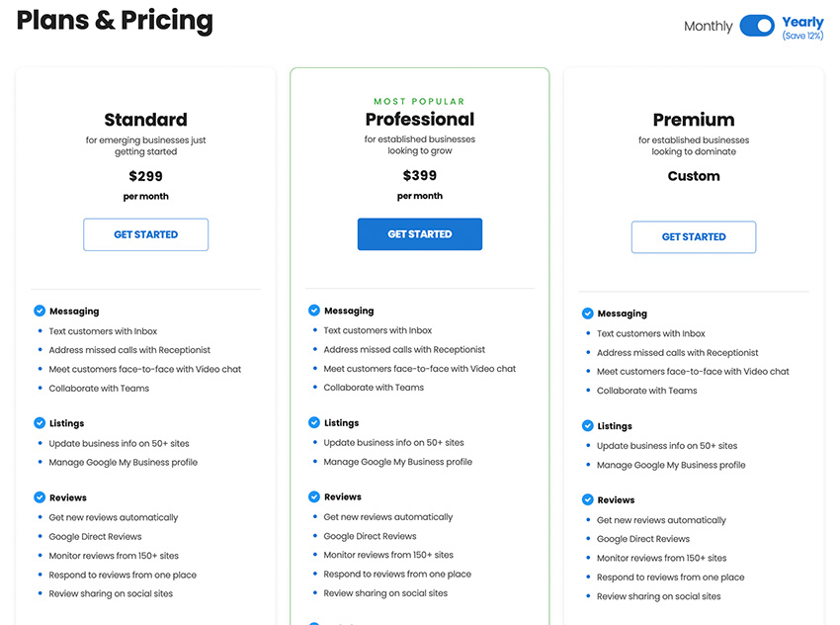840x625 pixels.
Task: Toggle the Monthly/Yearly billing switch
Action: click(757, 26)
